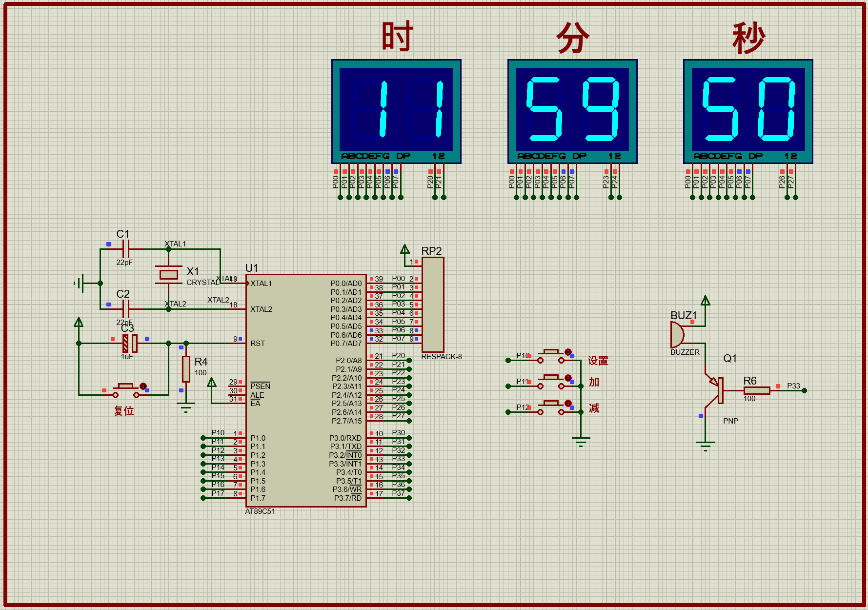Click the minutes seven-segment display showing 59
This screenshot has height=610, width=868.
(572, 111)
